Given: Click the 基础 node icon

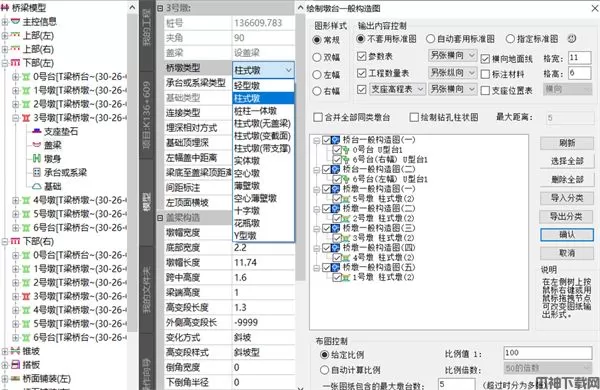Looking at the screenshot, I should point(37,186).
